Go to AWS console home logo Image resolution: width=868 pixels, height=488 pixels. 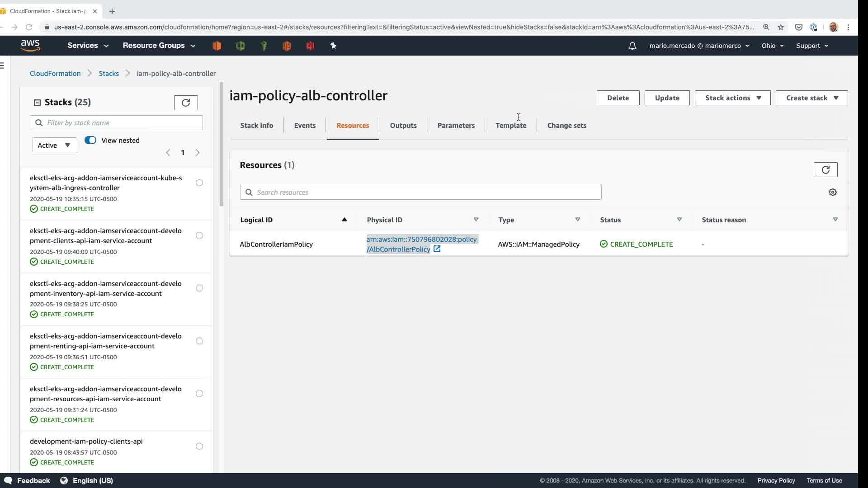tap(30, 45)
